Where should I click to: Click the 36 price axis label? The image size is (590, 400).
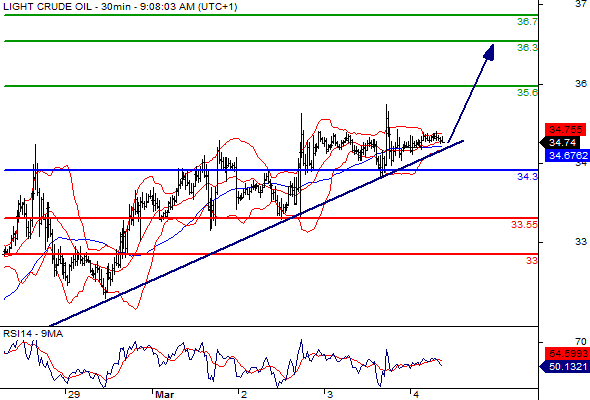(581, 84)
